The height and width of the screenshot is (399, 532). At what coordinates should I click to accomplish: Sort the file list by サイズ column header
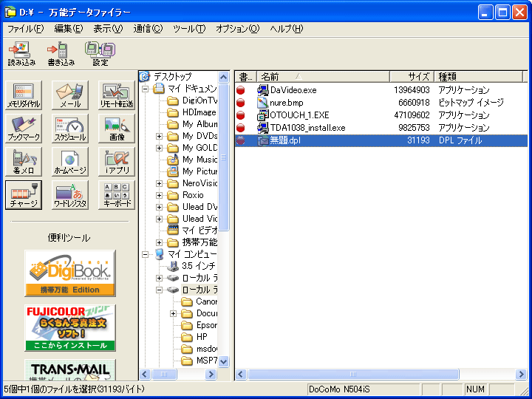coord(410,76)
